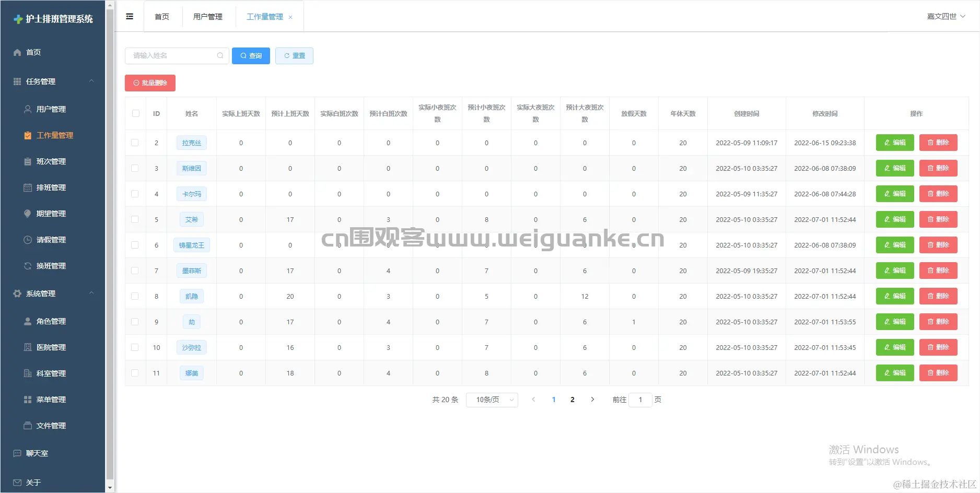Delete the row for 墨菲斯
The height and width of the screenshot is (493, 980).
(938, 271)
